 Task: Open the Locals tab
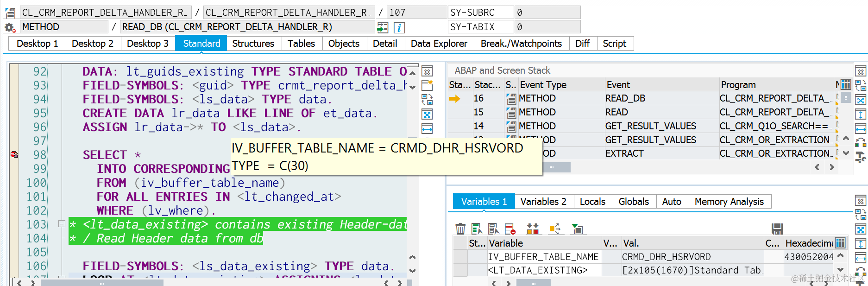click(x=592, y=202)
